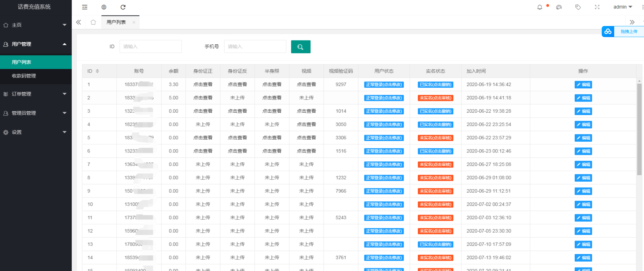Toggle fullscreen mode icon
644x271 pixels.
(597, 7)
